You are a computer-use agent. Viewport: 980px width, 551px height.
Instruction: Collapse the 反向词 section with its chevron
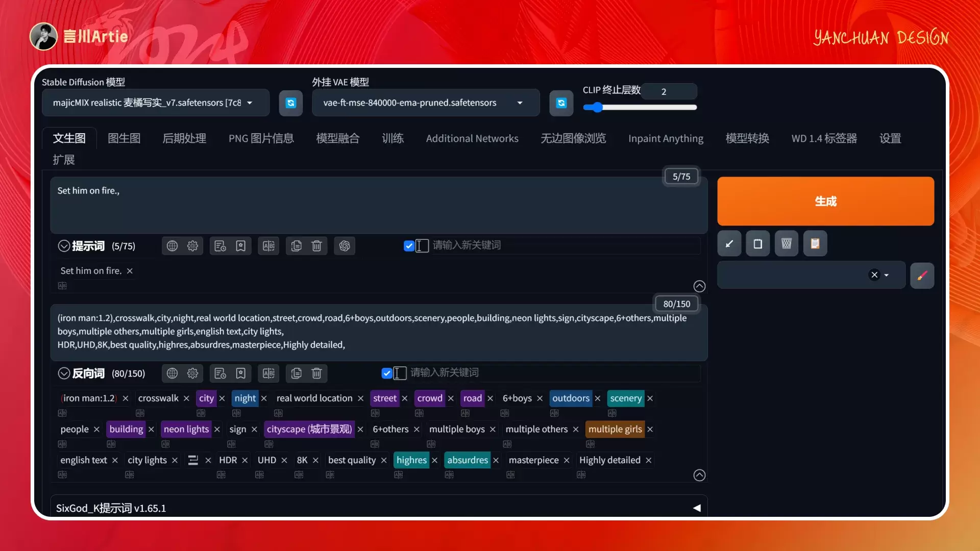pyautogui.click(x=64, y=373)
